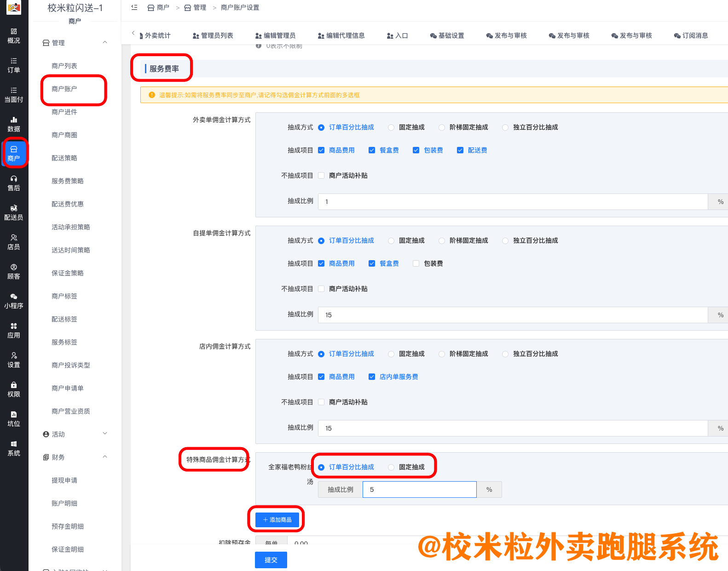Open 商户标签 in the menu
This screenshot has width=728, height=571.
coord(64,296)
